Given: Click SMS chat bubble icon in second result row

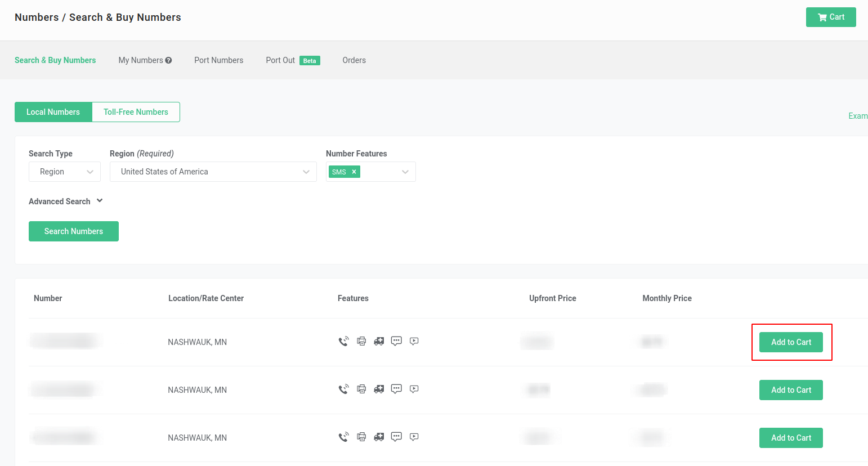Looking at the screenshot, I should (x=396, y=389).
